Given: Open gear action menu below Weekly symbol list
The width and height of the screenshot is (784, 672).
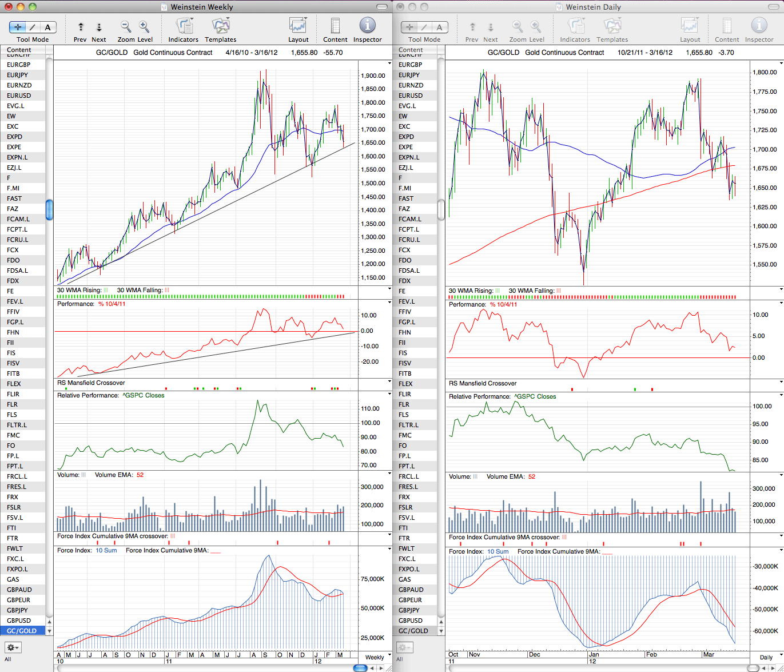Looking at the screenshot, I should (x=13, y=647).
